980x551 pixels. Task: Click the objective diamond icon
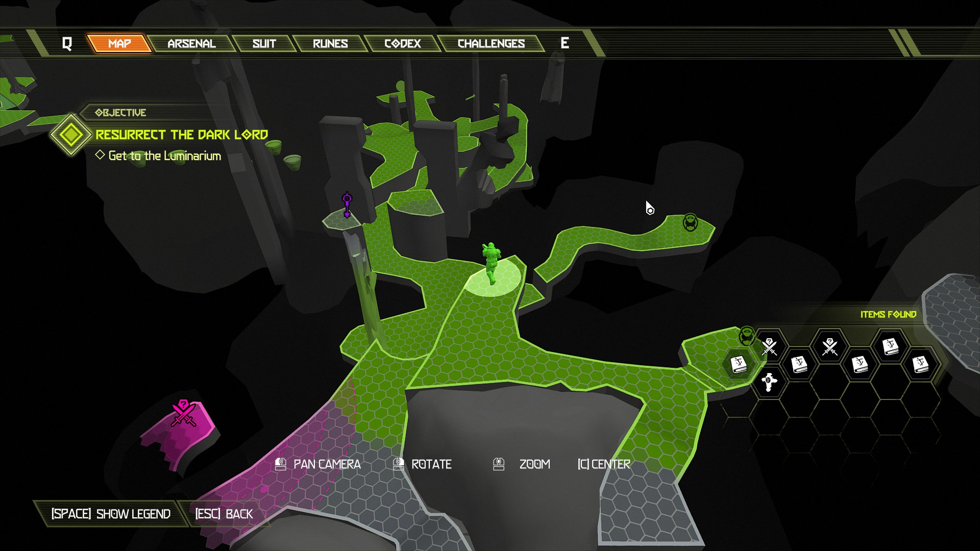point(70,135)
